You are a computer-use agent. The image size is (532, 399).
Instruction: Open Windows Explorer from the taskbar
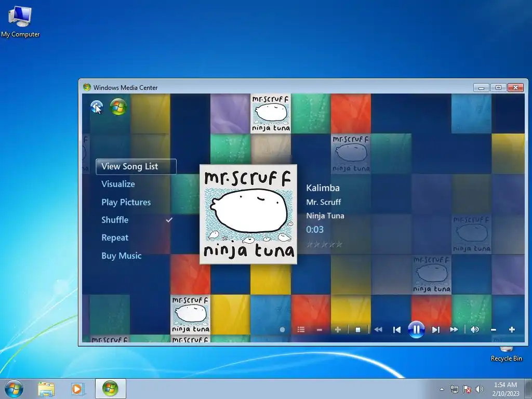pyautogui.click(x=46, y=389)
